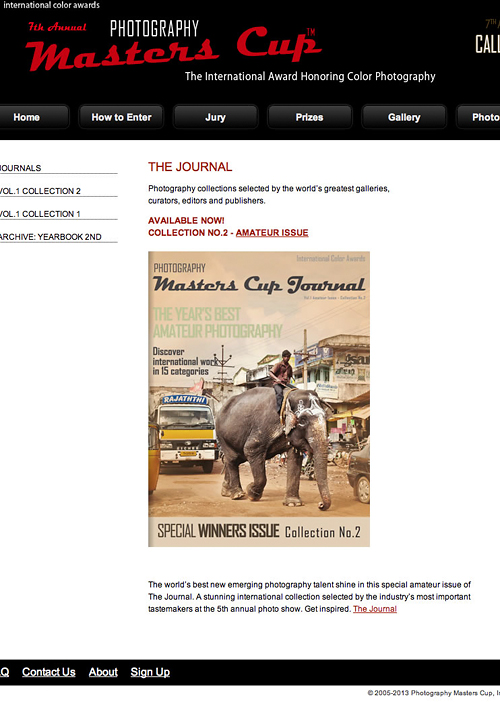Click the Call banner at top right
The image size is (500, 702).
(x=488, y=38)
